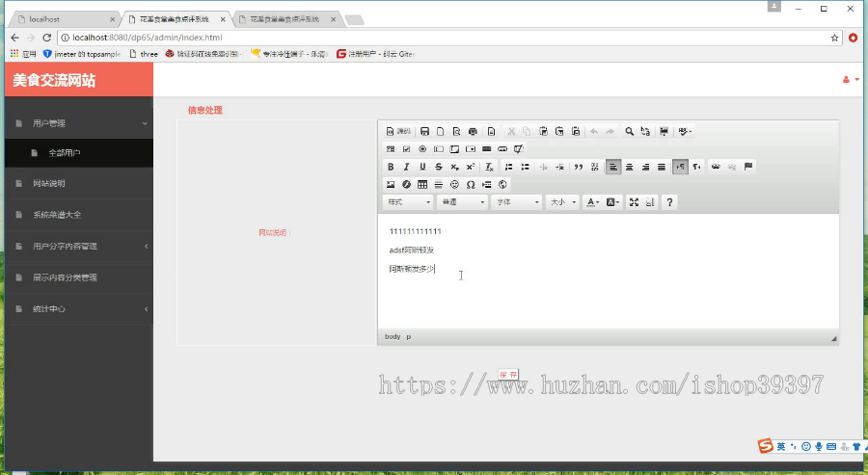Click Paste from Word icon
Viewport: 868px width, 475px height.
point(576,132)
